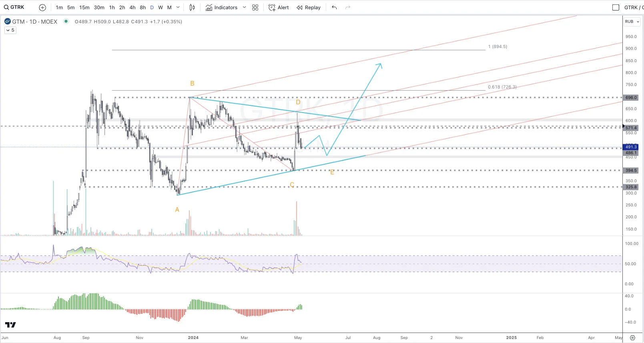Open chart settings gear at bottom right
Viewport: 644px width, 343px height.
(632, 338)
